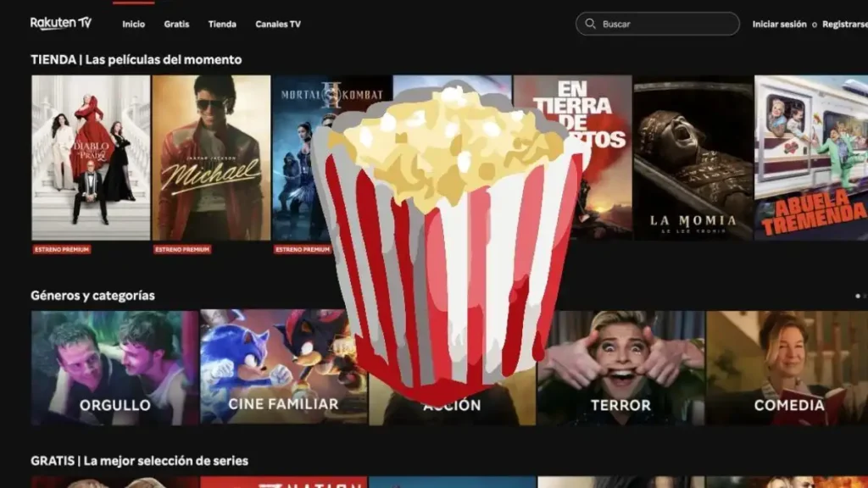Click the Estreno Premium badge under Diablo poster

point(61,250)
